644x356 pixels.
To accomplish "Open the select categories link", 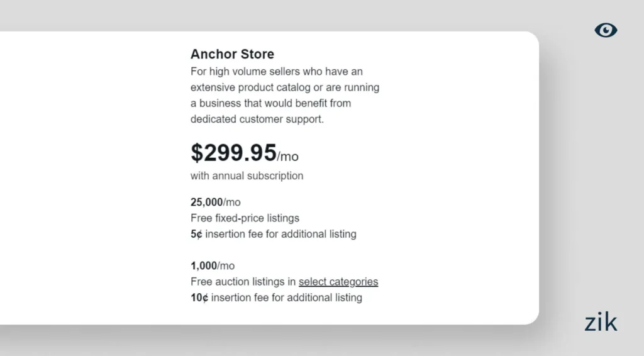I will coord(338,282).
